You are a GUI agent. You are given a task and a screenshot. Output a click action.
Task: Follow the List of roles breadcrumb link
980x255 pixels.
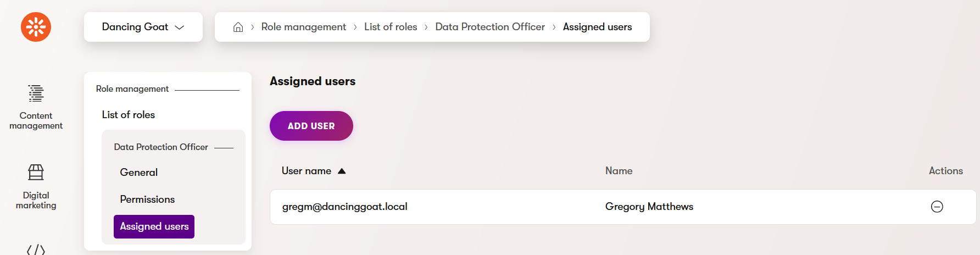[x=391, y=27]
